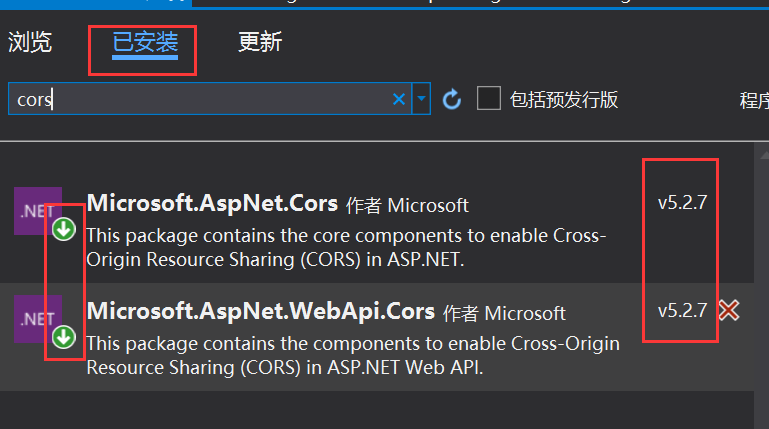
Task: Open the 更新 tab
Action: [x=260, y=42]
